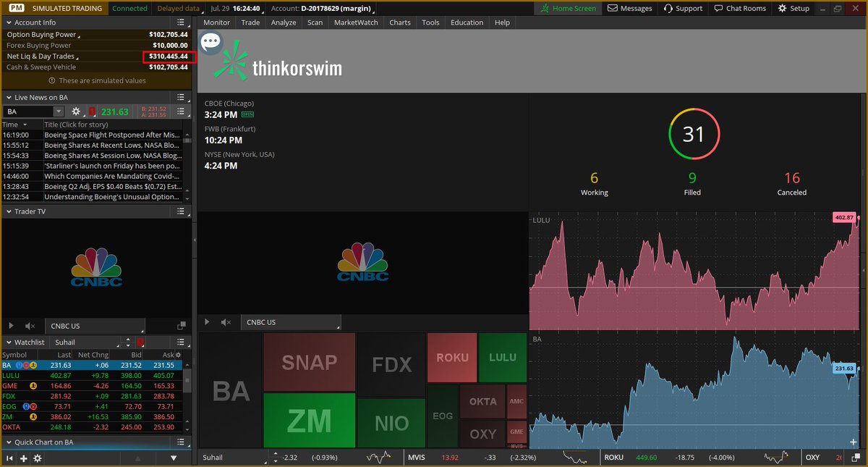This screenshot has height=467, width=868.
Task: Open the Education tab
Action: coord(467,22)
